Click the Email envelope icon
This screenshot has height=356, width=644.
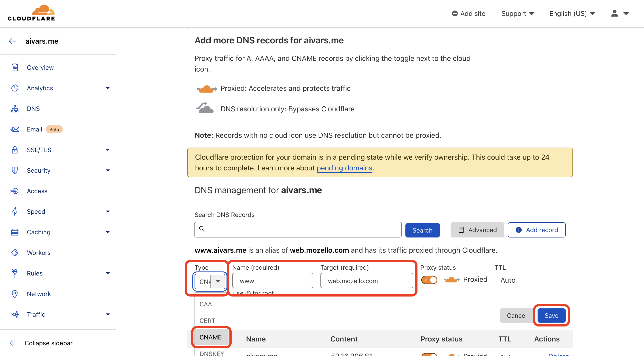coord(15,129)
